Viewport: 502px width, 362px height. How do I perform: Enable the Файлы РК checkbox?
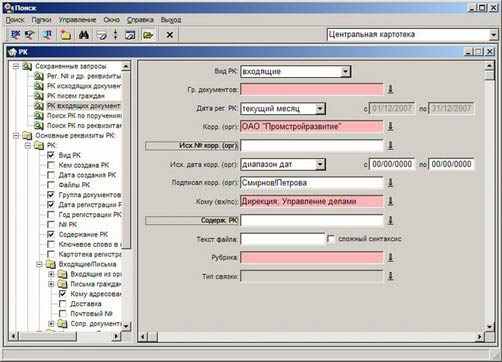coord(51,185)
